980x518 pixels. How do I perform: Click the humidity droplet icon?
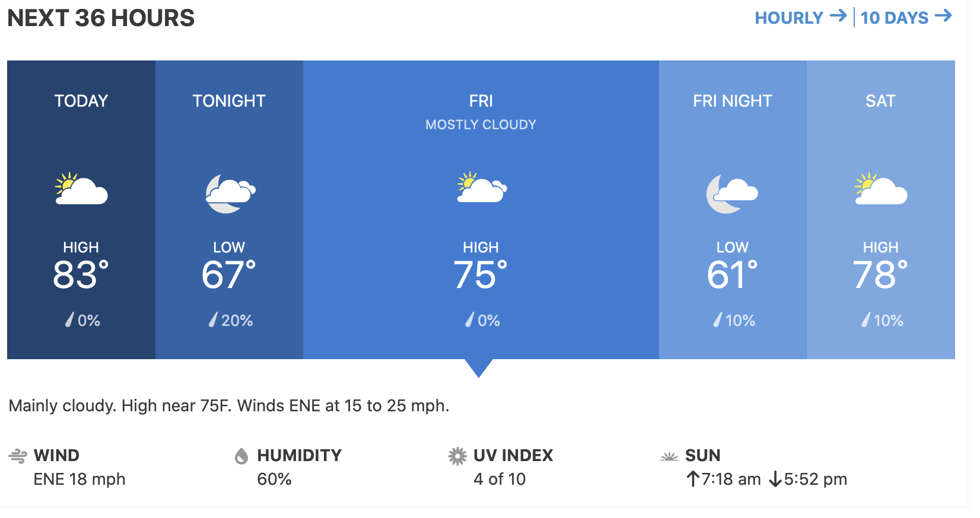coord(241,456)
